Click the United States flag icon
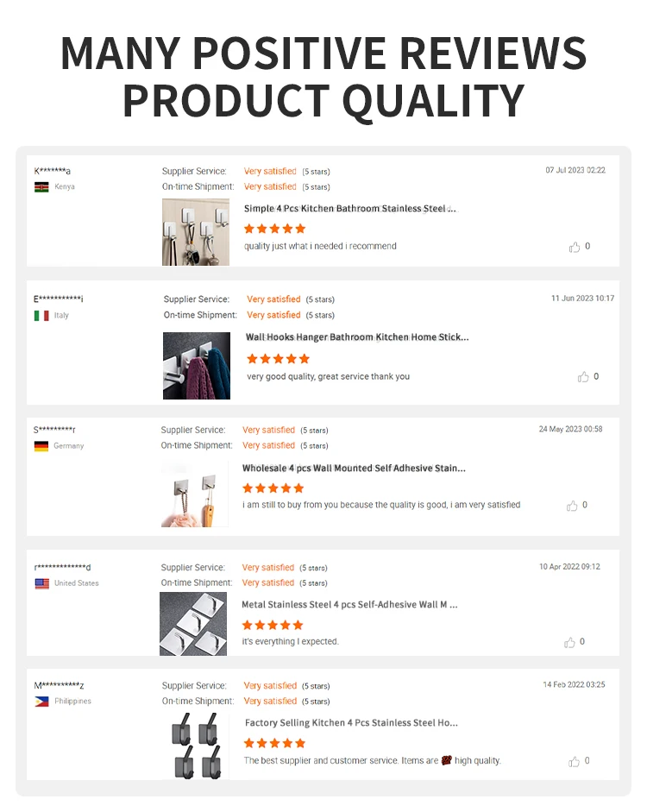 tap(42, 583)
